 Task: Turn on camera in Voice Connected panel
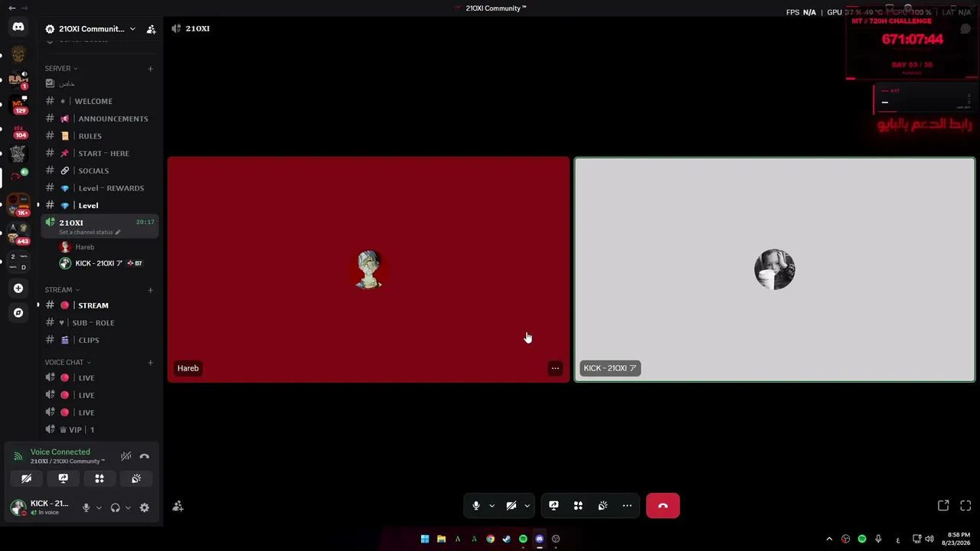coord(27,478)
